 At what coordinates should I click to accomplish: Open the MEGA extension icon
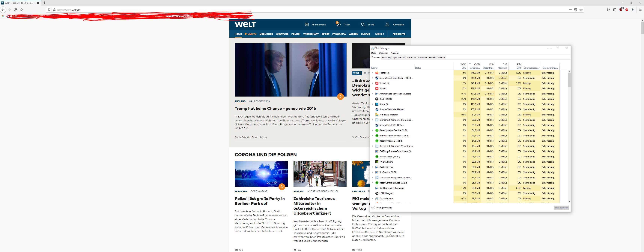tap(627, 10)
